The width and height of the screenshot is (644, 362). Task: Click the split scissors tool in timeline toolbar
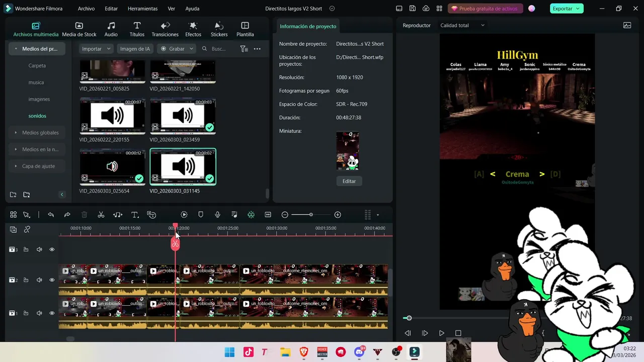pyautogui.click(x=101, y=215)
